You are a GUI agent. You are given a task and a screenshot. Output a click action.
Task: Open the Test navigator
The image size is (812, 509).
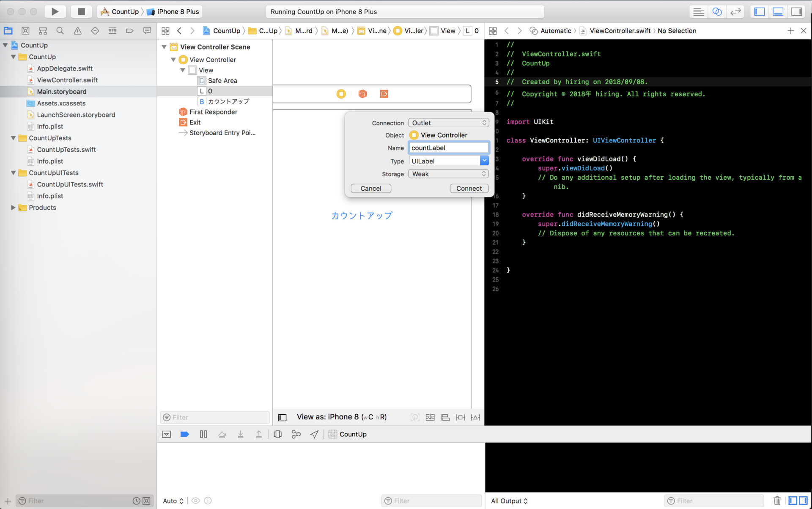(95, 30)
